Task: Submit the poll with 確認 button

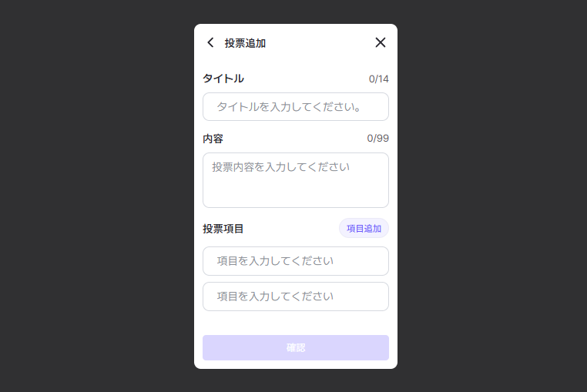Action: pos(296,348)
